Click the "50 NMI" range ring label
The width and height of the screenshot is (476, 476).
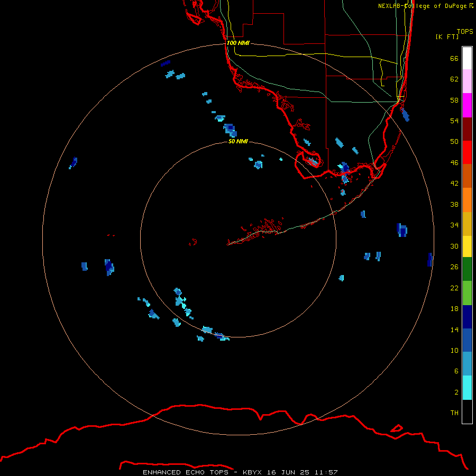pyautogui.click(x=238, y=141)
